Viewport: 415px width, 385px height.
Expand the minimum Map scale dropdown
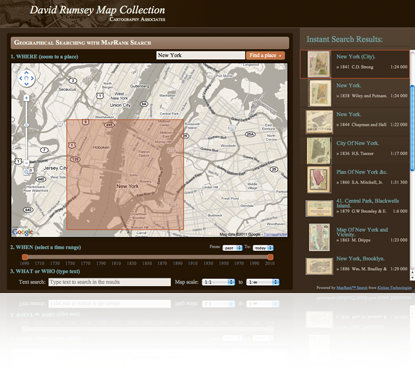click(218, 282)
